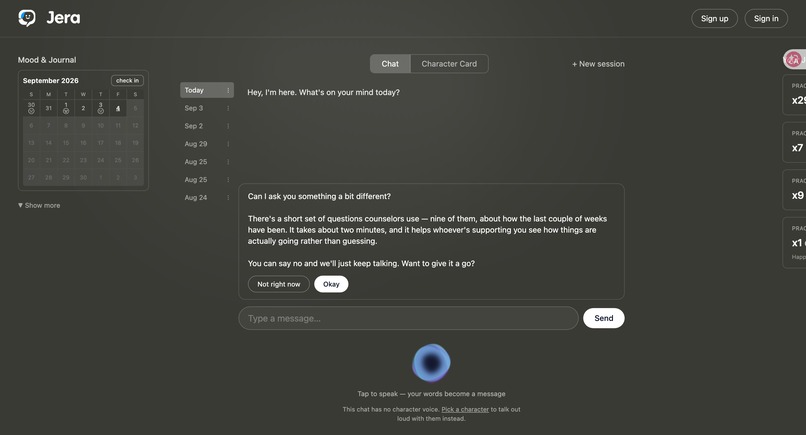Select calendar day 10

point(101,125)
